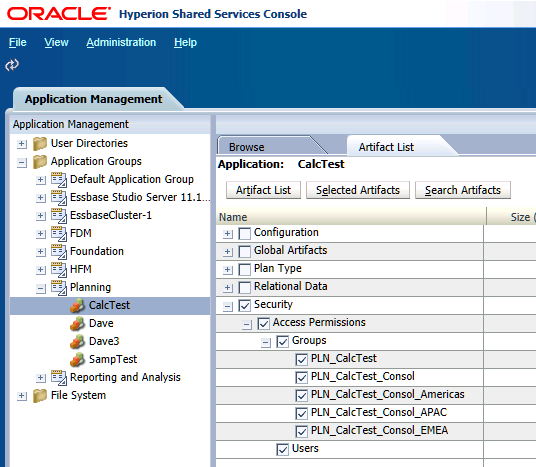The image size is (536, 467).
Task: Check the Plan Type checkbox
Action: [x=245, y=269]
